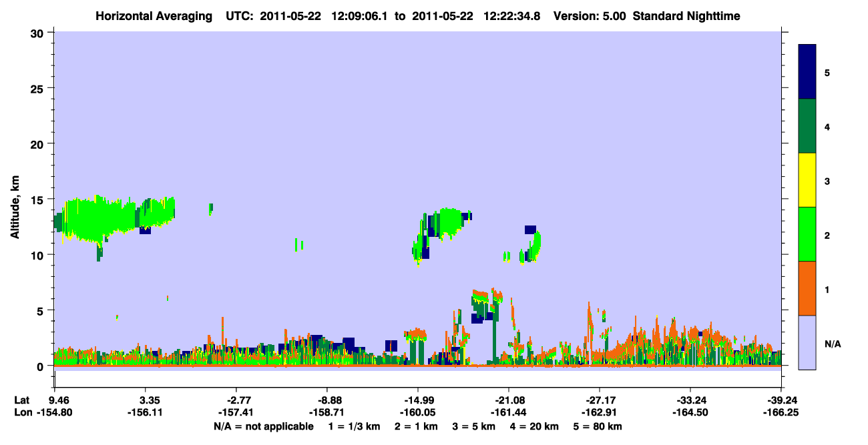Click latitude value -14.99
The height and width of the screenshot is (445, 868).
click(x=418, y=400)
